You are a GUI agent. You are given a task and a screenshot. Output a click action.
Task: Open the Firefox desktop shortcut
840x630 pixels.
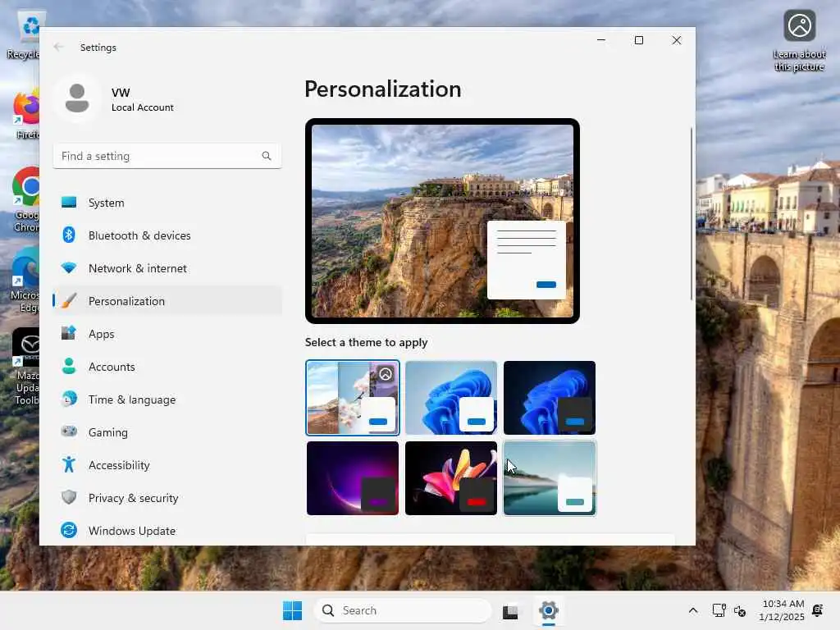pos(27,115)
